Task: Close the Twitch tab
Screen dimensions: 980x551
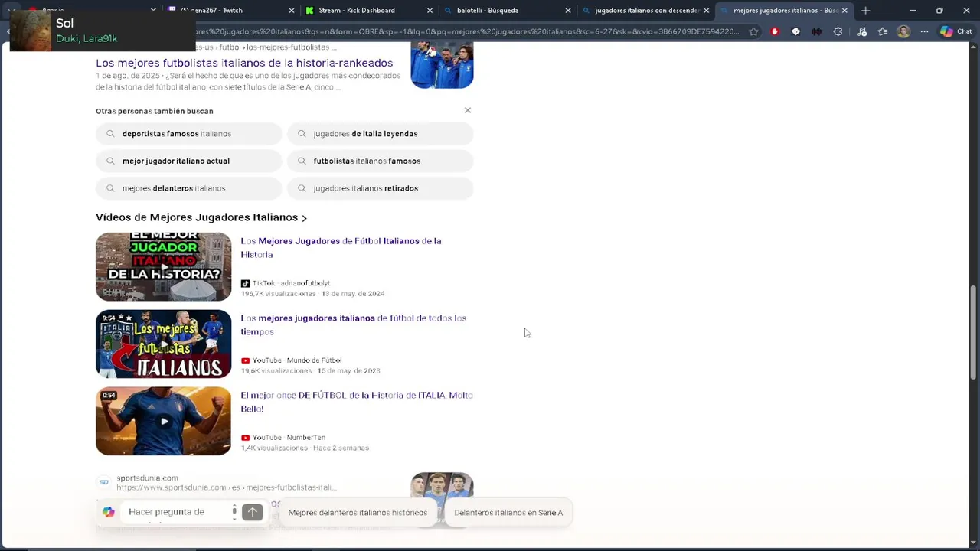Action: [x=291, y=11]
